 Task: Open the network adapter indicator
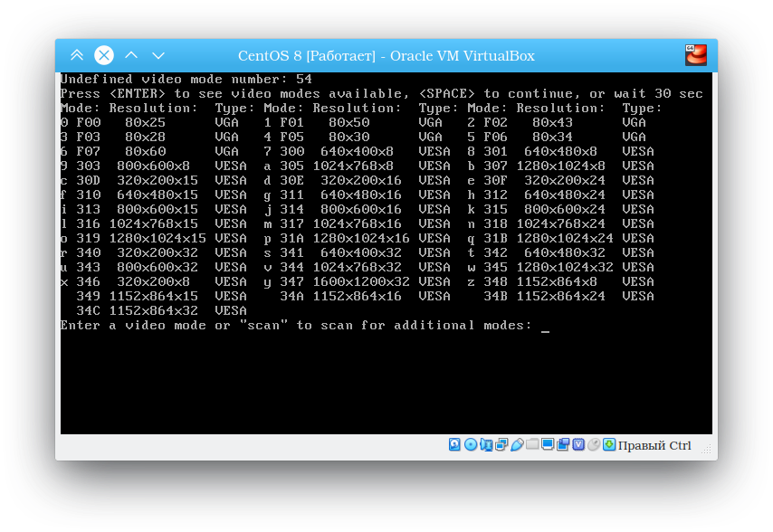tap(501, 444)
